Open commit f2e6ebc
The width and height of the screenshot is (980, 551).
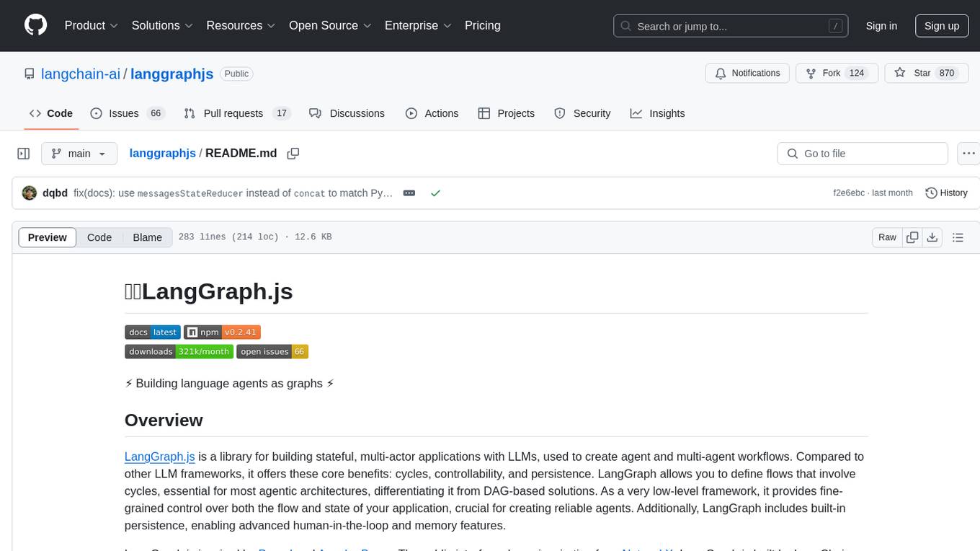click(x=850, y=193)
